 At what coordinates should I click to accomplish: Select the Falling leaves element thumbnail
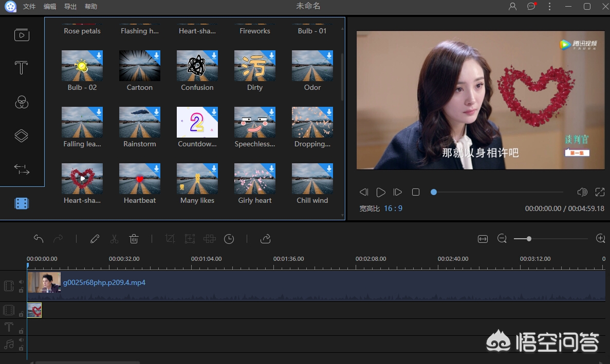82,122
